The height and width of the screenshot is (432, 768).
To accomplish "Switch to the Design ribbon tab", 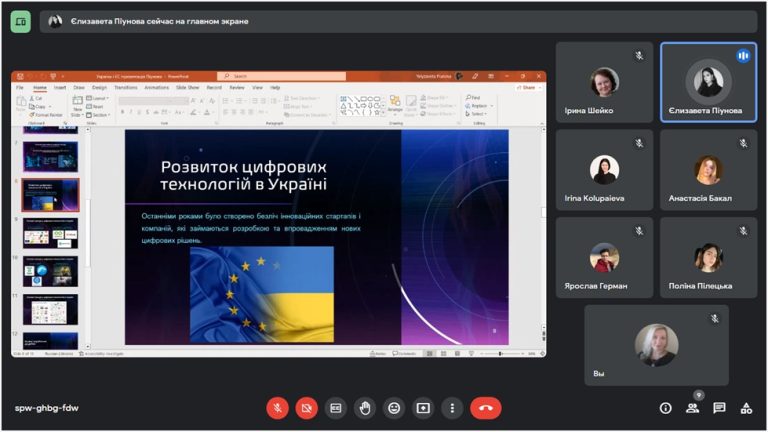I will [x=99, y=88].
